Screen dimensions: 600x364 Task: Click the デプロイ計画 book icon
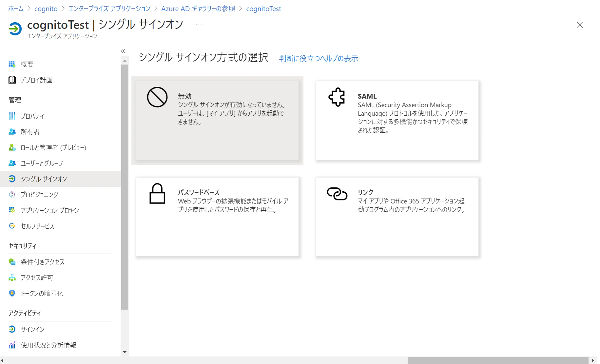[12, 80]
